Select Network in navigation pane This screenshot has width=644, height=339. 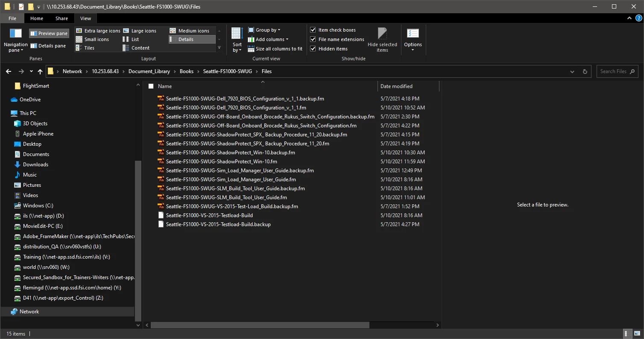click(29, 312)
